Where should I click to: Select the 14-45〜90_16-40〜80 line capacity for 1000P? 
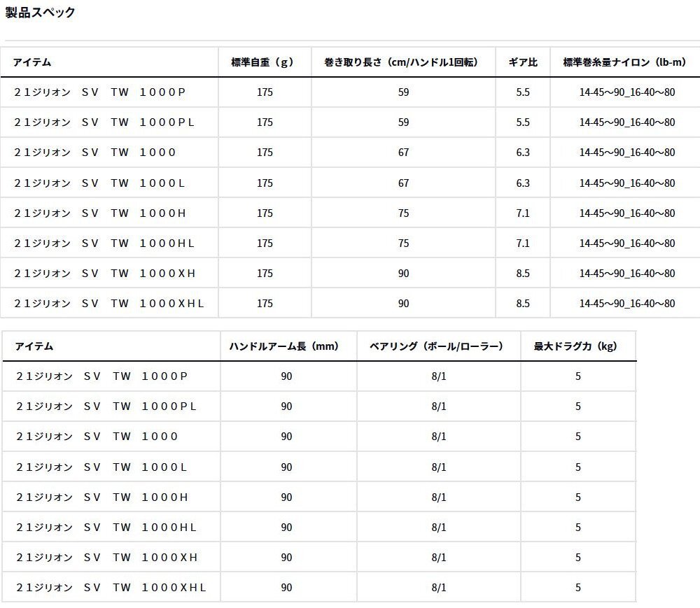[626, 92]
